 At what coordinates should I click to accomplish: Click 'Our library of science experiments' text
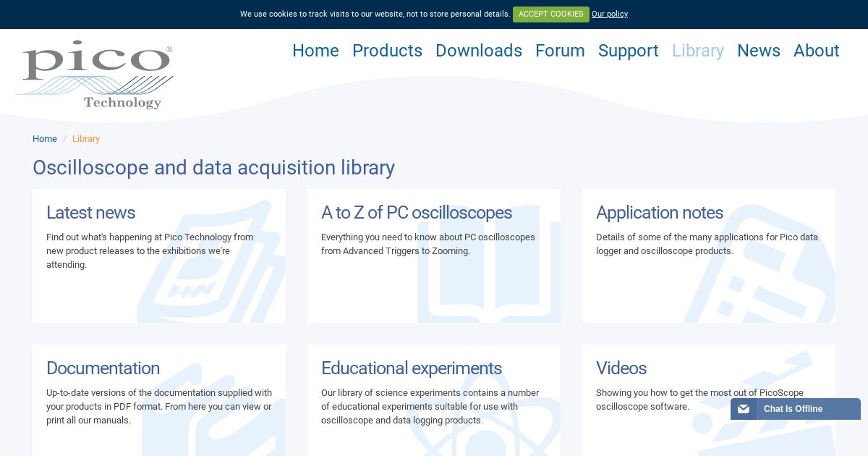point(430,407)
